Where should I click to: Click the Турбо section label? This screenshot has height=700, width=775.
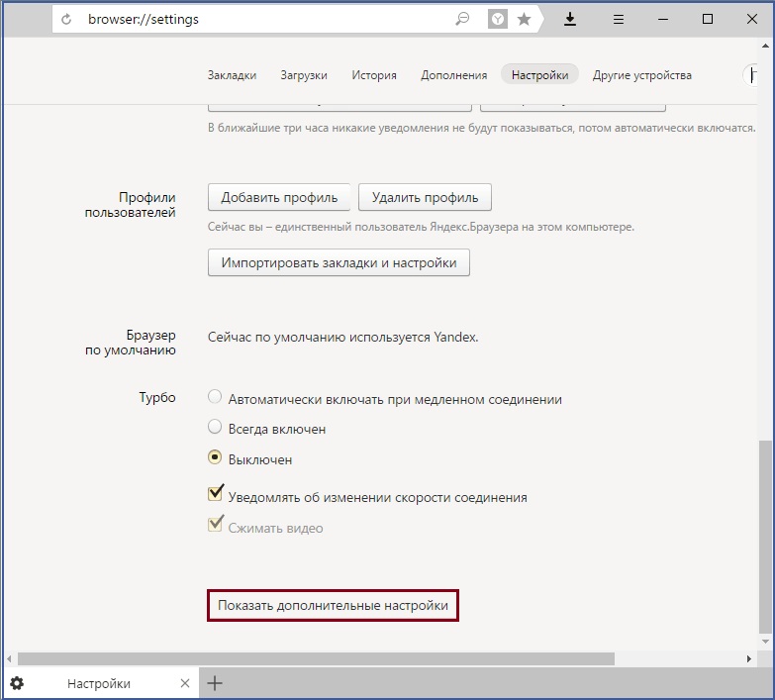157,397
